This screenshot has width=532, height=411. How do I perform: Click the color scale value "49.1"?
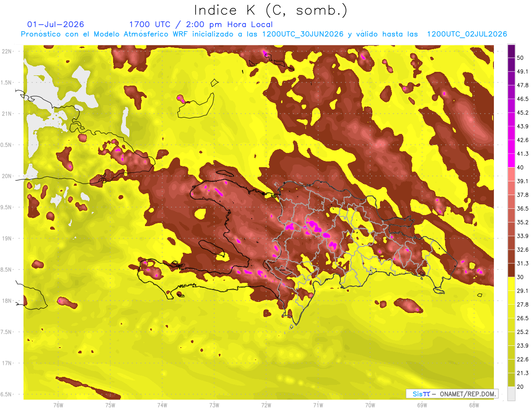click(523, 71)
